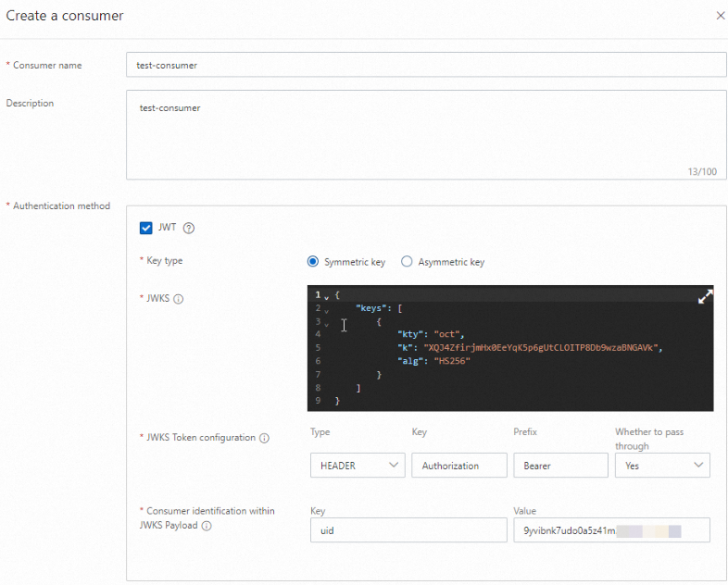Select the Symmetric key radio button
Viewport: 728px width, 585px height.
tap(313, 262)
